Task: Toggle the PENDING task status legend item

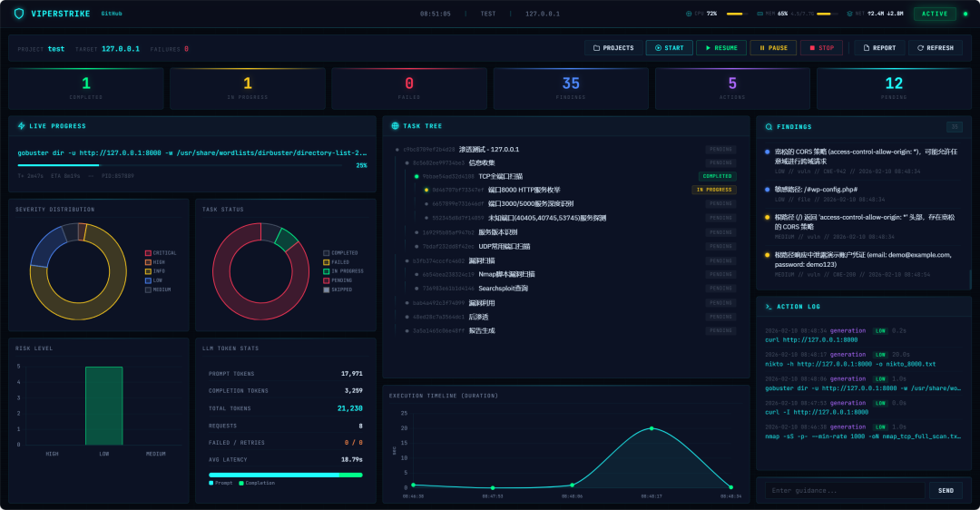Action: click(338, 280)
